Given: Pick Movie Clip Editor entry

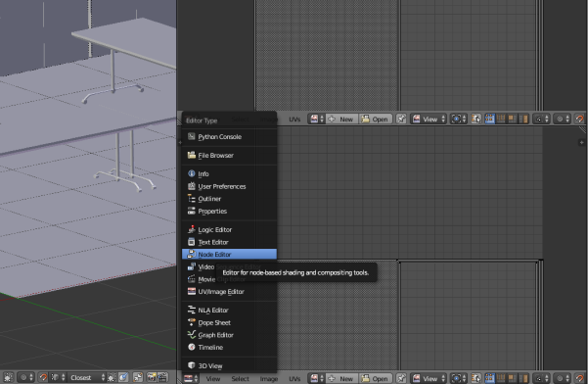Looking at the screenshot, I should [x=229, y=279].
